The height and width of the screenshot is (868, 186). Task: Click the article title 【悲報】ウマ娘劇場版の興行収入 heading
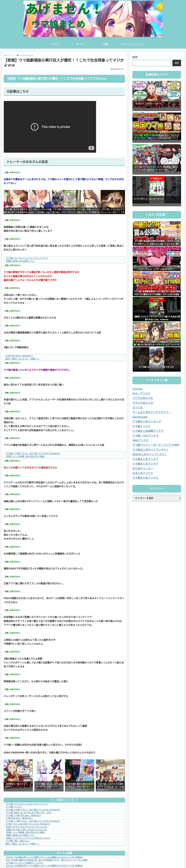tap(64, 62)
